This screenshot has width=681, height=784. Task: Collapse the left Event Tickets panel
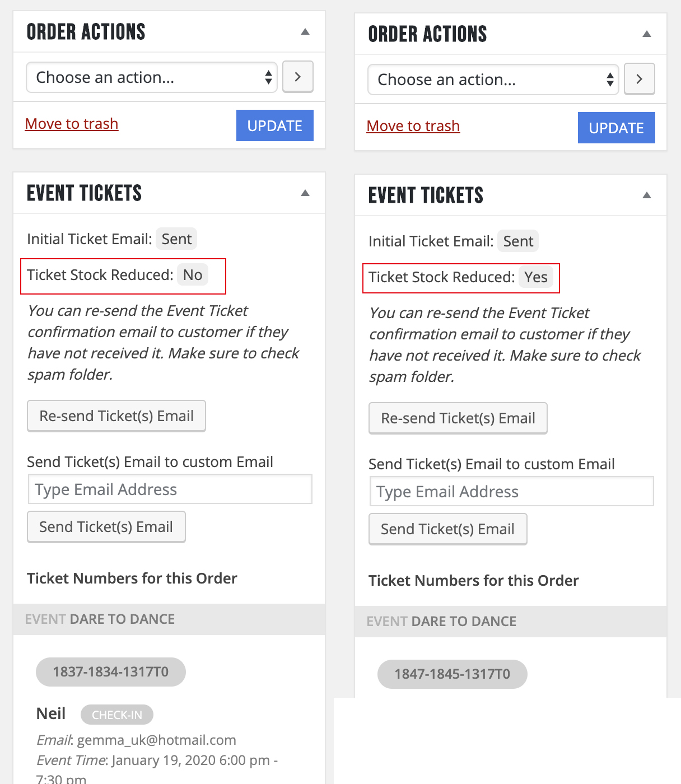[x=305, y=193]
